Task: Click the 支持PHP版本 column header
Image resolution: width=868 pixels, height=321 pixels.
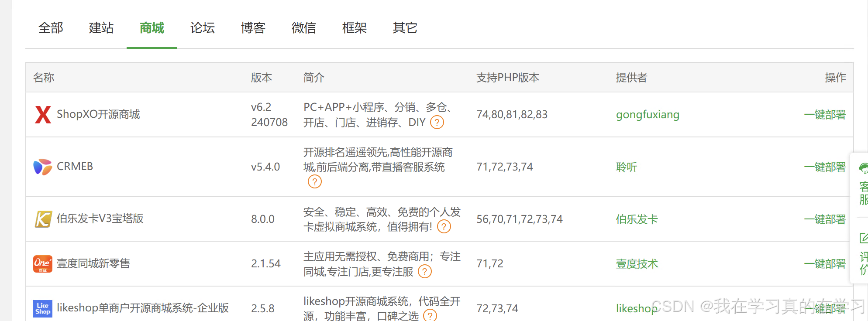Action: [508, 78]
